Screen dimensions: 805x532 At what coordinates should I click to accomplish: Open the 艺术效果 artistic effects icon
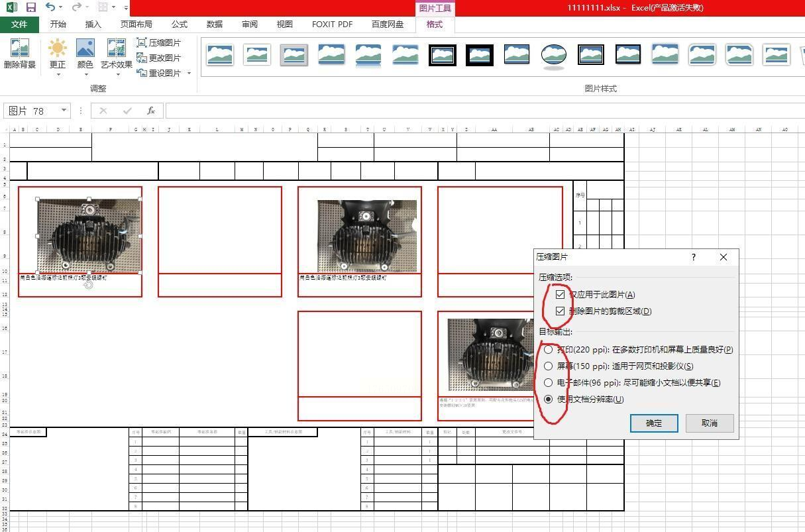click(117, 48)
